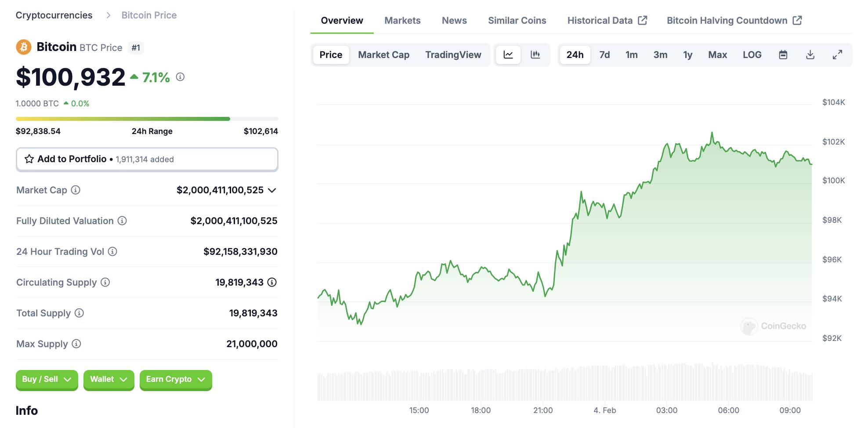868x428 pixels.
Task: Open price change info icon beside 7.1%
Action: coord(180,77)
